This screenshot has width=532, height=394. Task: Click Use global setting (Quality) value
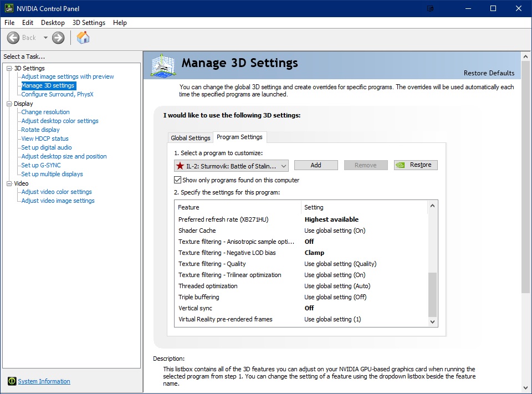340,264
